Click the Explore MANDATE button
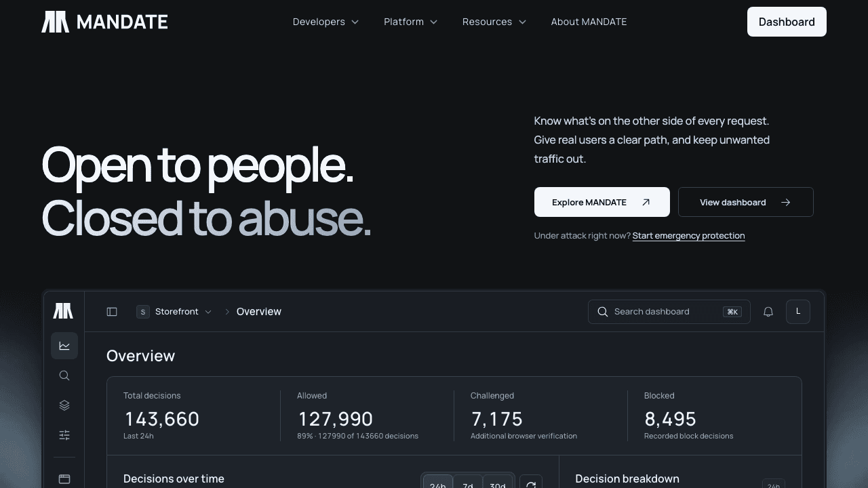 (602, 202)
